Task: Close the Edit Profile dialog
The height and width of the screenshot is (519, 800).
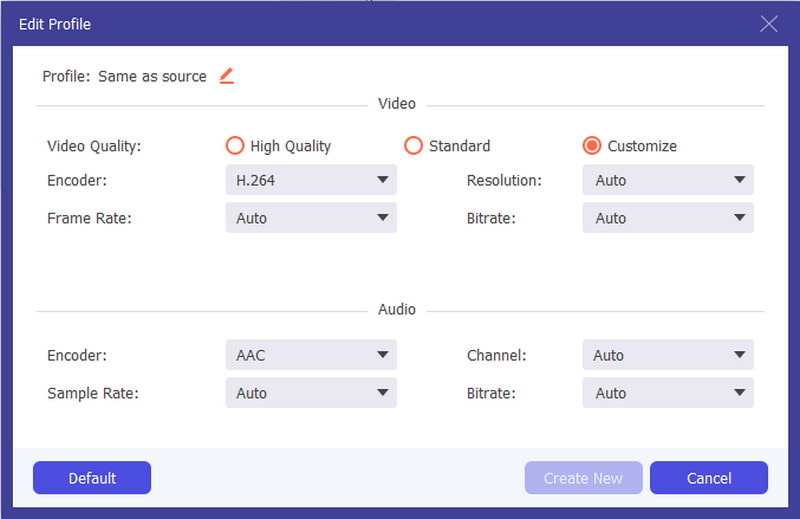Action: [x=768, y=24]
